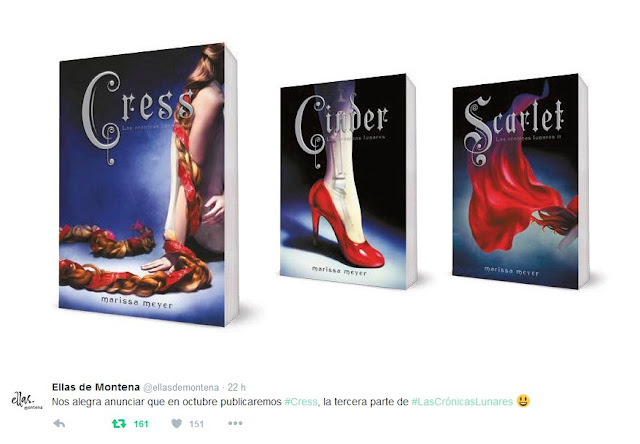Click the smiley emoji ending the tweet

point(523,401)
